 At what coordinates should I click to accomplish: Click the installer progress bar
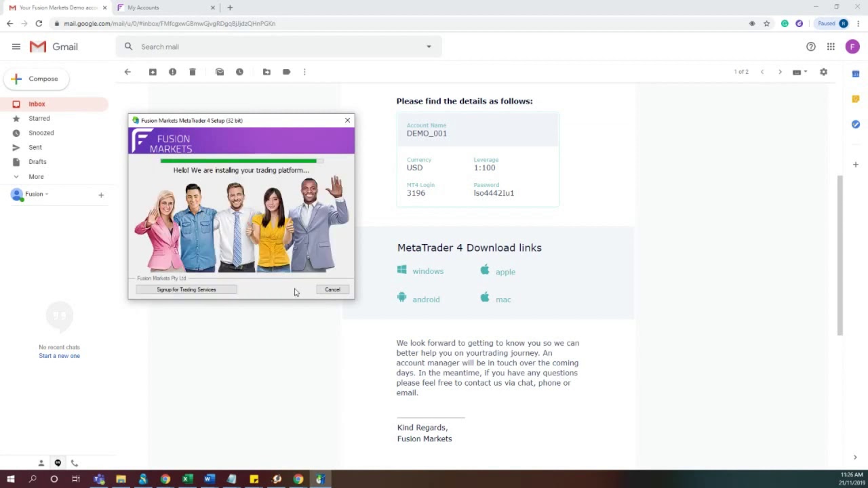(x=241, y=161)
